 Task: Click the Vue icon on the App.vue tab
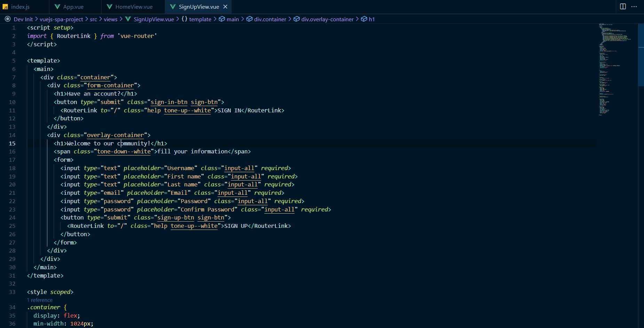click(57, 6)
